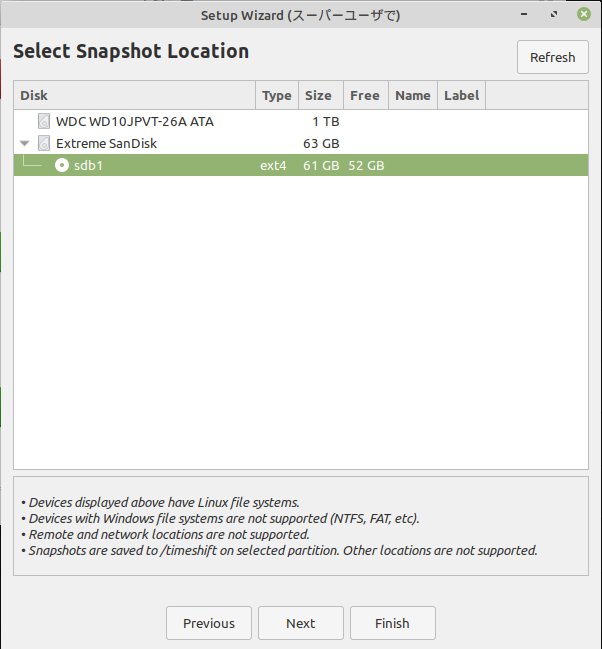
Task: Close the Setup Wizard window
Action: pyautogui.click(x=584, y=14)
